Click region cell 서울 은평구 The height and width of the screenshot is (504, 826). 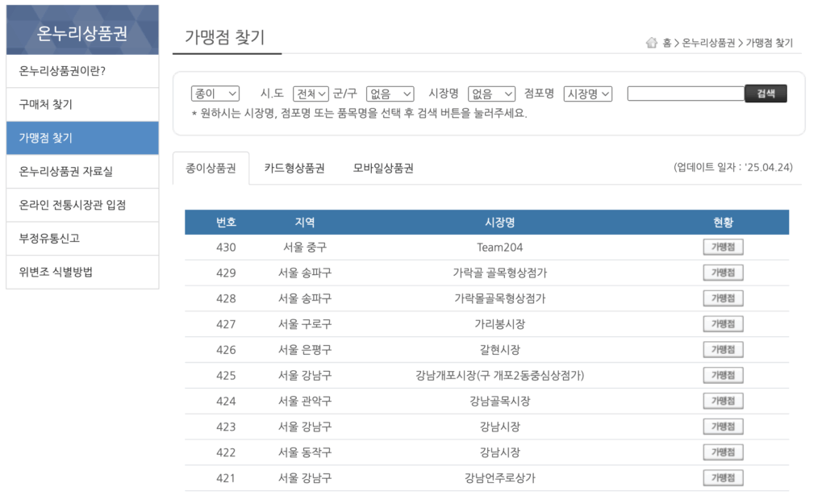pyautogui.click(x=305, y=350)
